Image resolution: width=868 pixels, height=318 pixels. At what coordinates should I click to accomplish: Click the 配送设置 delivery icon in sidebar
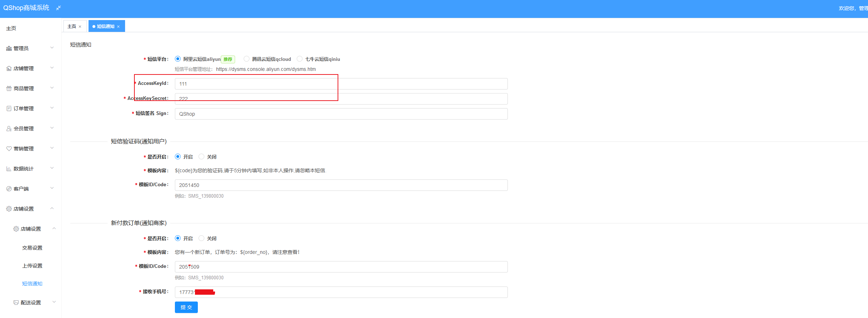[x=16, y=303]
